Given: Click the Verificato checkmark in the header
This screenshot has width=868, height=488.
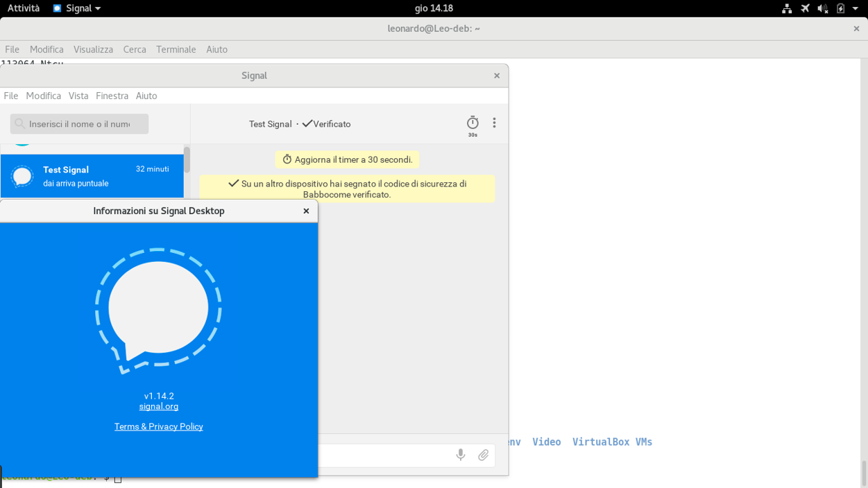Looking at the screenshot, I should [308, 124].
